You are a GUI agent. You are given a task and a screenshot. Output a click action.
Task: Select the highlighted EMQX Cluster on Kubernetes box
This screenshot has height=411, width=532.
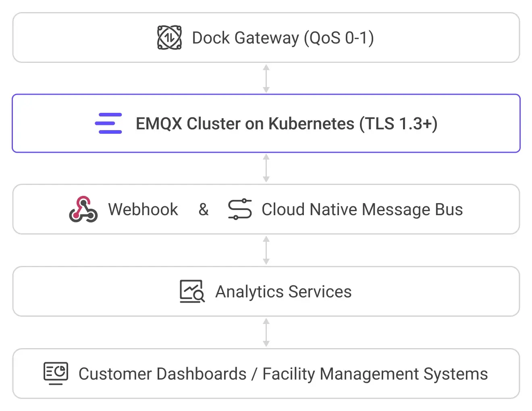pos(266,123)
